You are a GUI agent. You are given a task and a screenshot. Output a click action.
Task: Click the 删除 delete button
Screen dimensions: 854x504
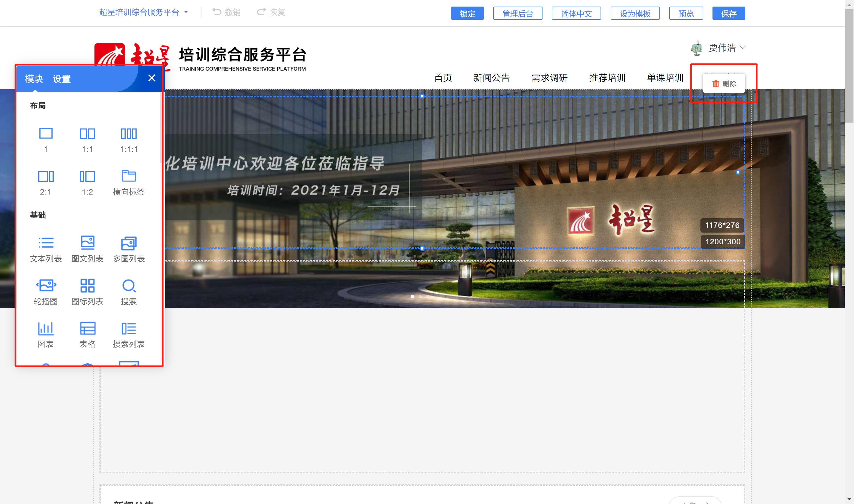click(724, 83)
